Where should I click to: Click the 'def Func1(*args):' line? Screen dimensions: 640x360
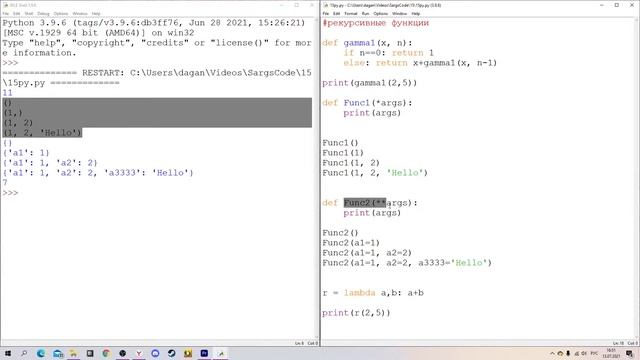[367, 103]
